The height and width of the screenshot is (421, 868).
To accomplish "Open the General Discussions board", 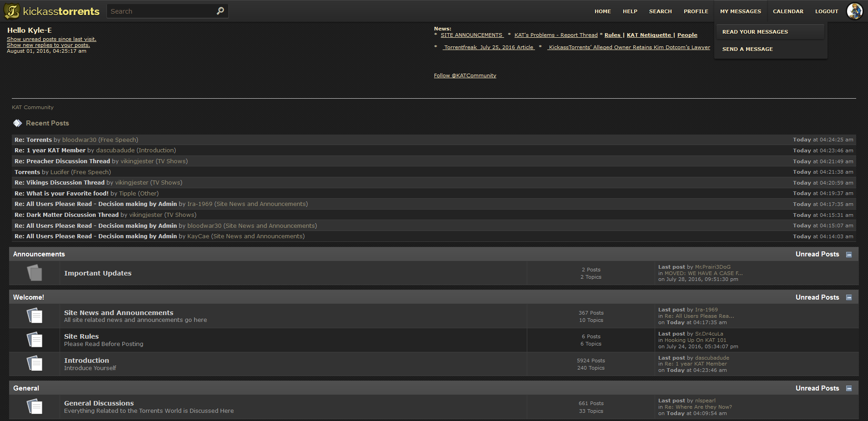I will click(99, 403).
